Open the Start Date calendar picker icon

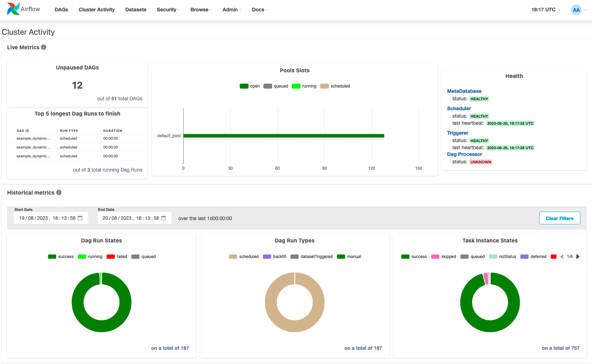click(80, 218)
